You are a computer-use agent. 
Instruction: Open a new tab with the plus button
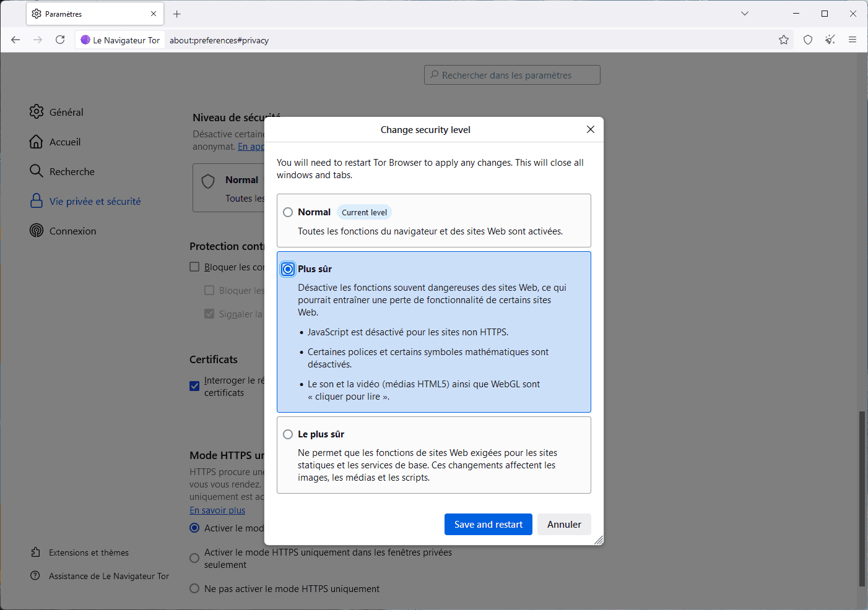(x=177, y=14)
